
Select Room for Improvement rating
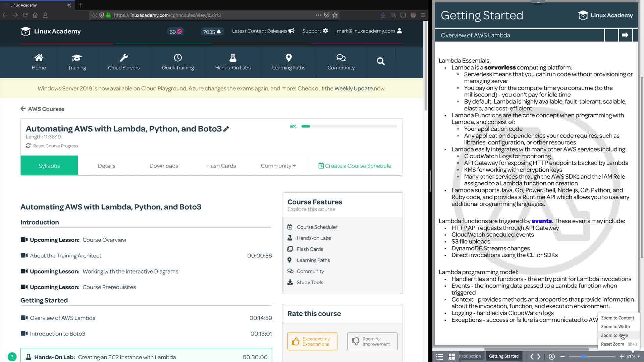coord(372,342)
